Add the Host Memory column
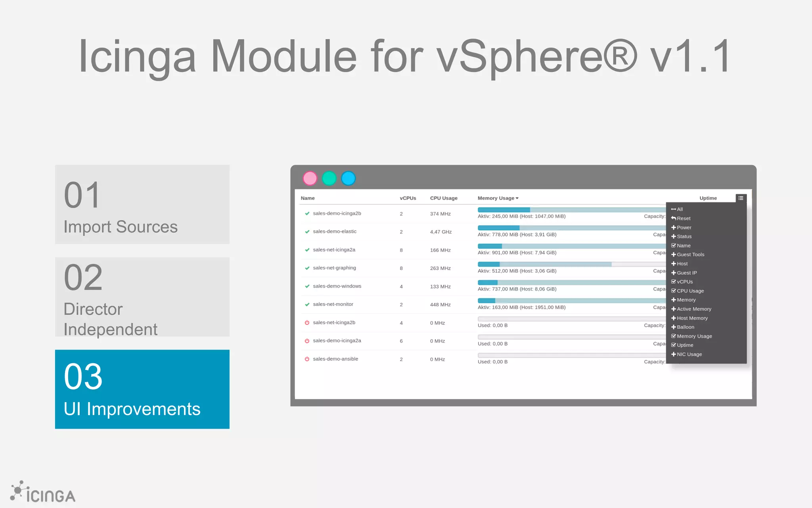The image size is (812, 508). [689, 318]
